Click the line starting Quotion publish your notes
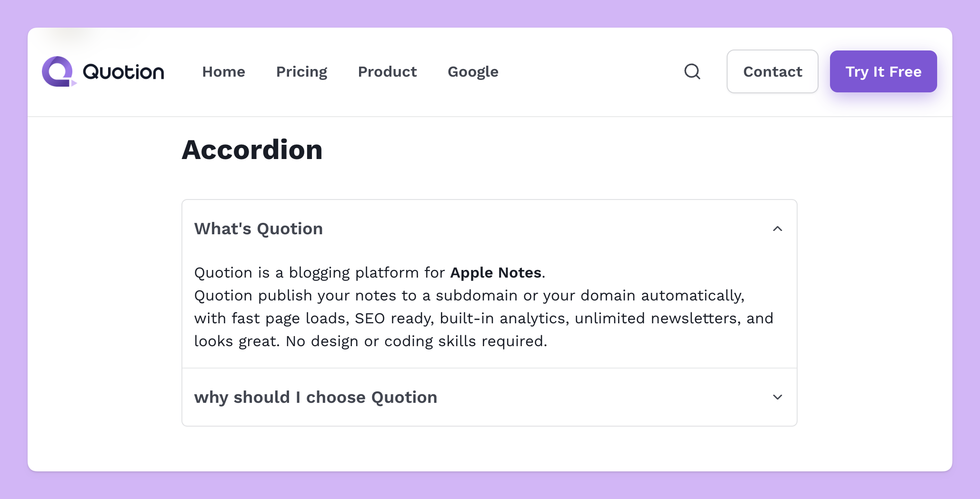 [x=470, y=295]
